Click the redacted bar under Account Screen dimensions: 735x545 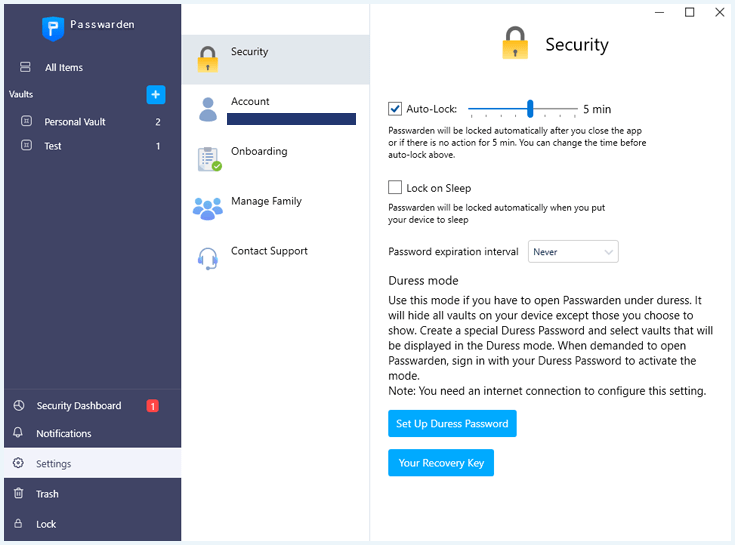(291, 119)
